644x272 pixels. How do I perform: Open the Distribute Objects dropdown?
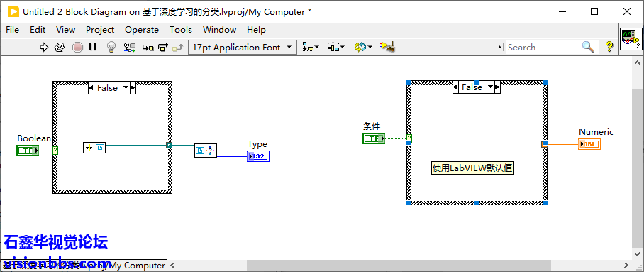pyautogui.click(x=336, y=48)
